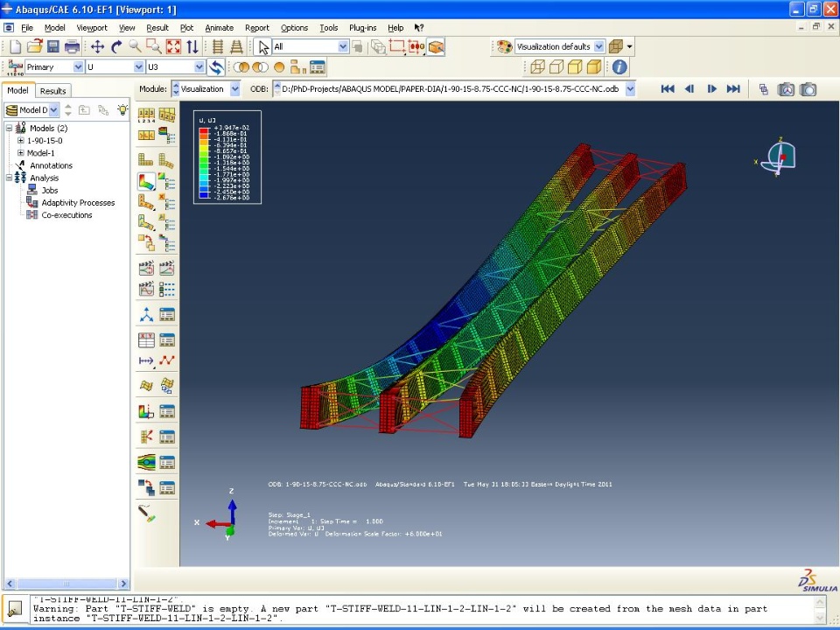Click the Query information icon
This screenshot has width=840, height=630.
click(x=619, y=67)
